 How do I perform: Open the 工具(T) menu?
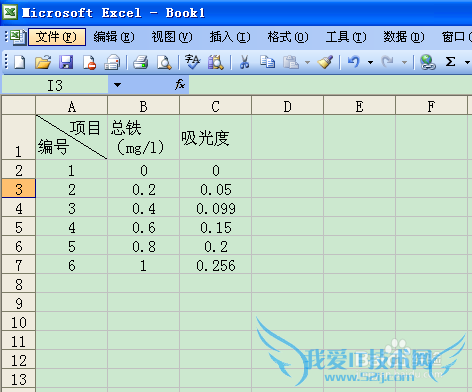coord(346,37)
